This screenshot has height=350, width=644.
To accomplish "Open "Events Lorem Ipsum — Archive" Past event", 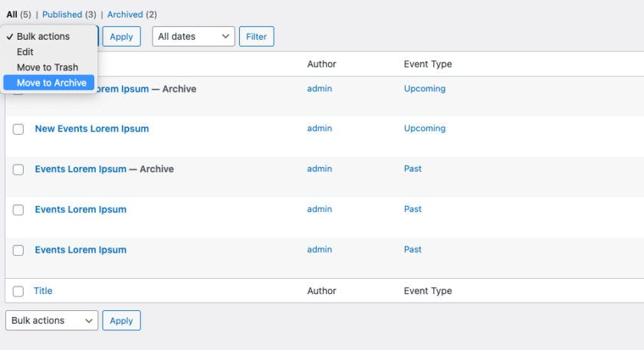I will pyautogui.click(x=80, y=169).
